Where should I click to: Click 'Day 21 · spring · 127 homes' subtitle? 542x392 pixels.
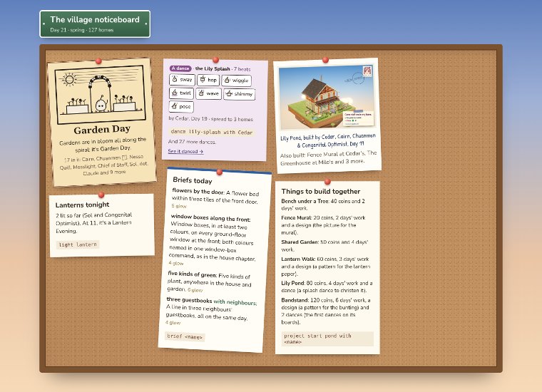[x=82, y=30]
